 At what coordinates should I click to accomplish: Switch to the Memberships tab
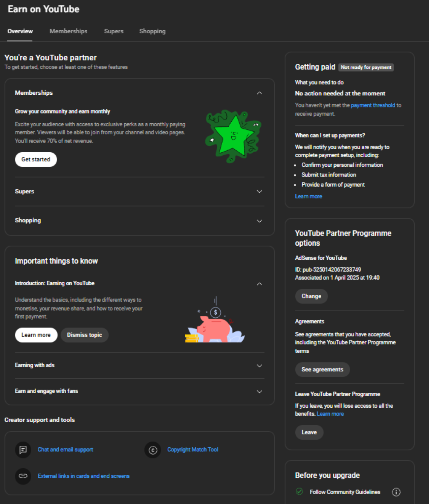click(x=68, y=31)
